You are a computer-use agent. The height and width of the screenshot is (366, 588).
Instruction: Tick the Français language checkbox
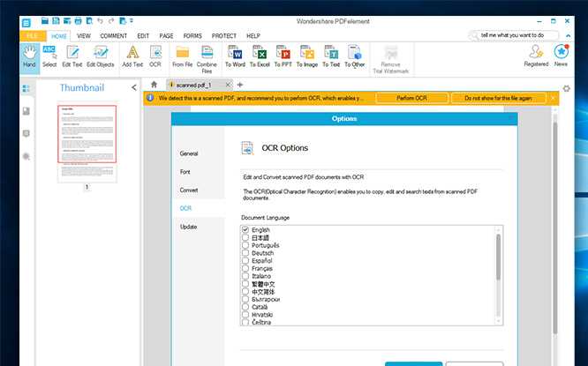pos(245,268)
